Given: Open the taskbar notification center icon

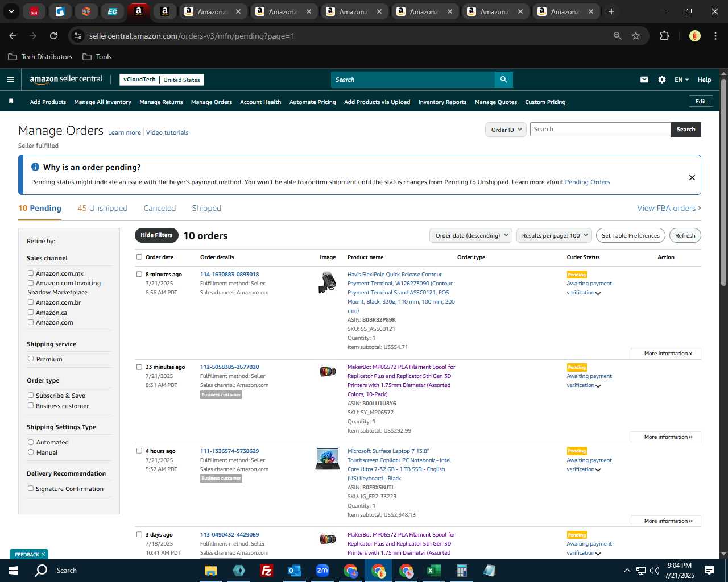Looking at the screenshot, I should (x=709, y=571).
